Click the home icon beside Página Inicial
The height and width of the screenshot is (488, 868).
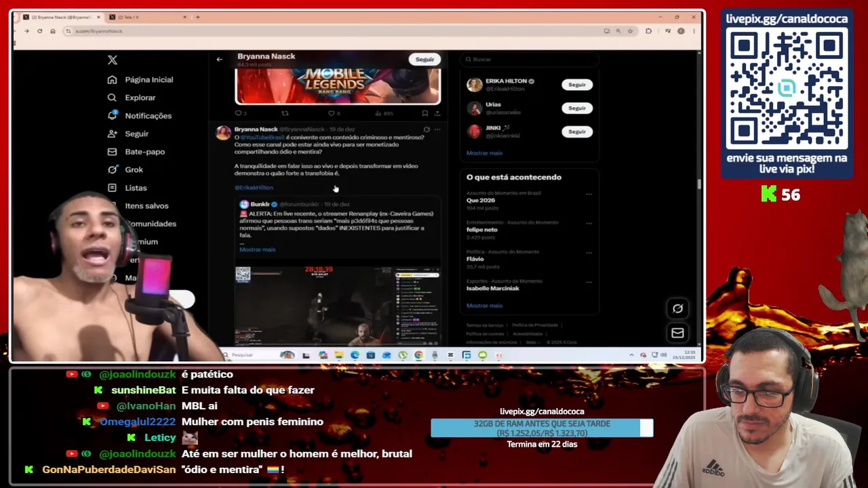click(112, 80)
